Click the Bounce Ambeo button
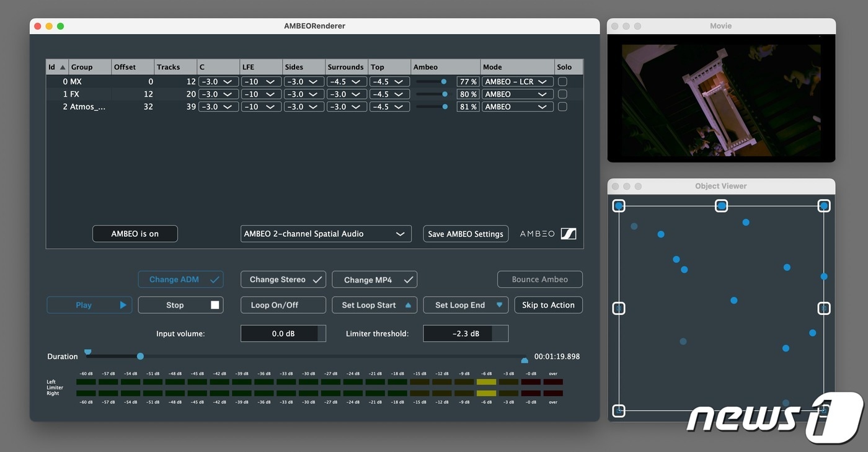The width and height of the screenshot is (868, 452). coord(540,280)
